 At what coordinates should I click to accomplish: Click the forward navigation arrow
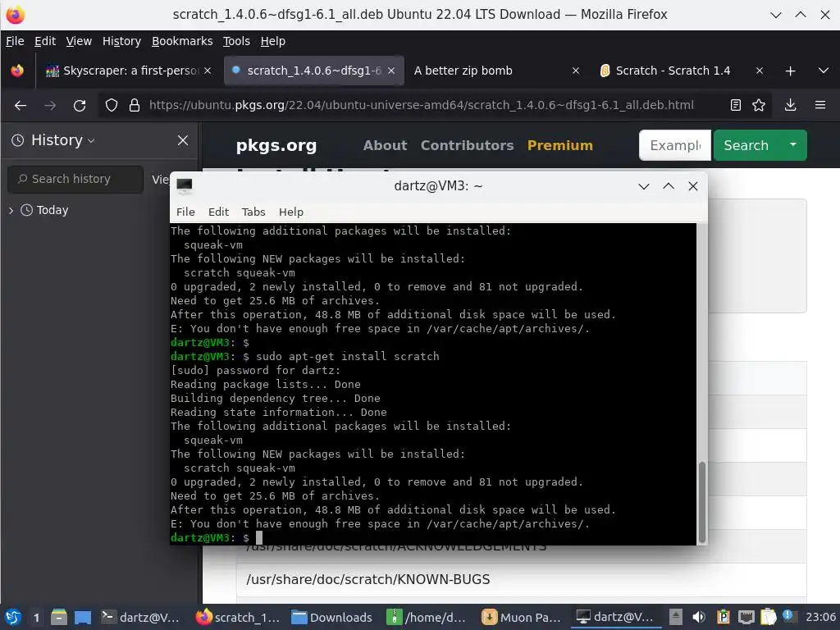click(x=50, y=106)
